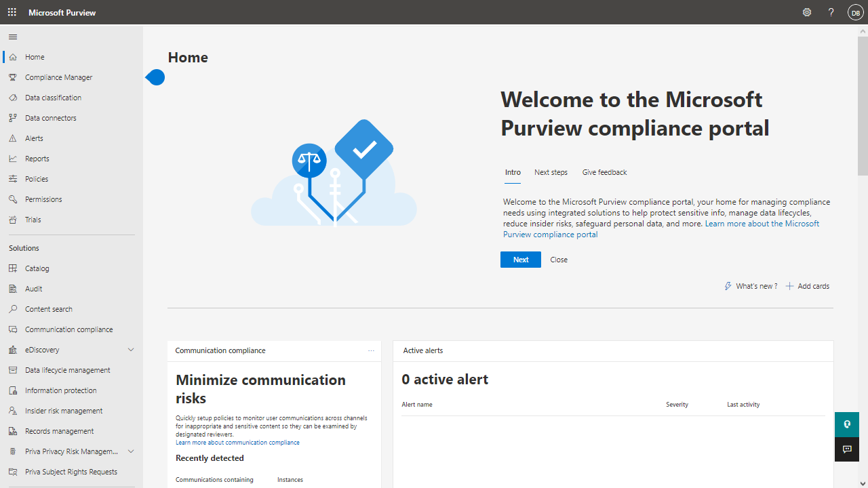868x488 pixels.
Task: Click the Content search magnifier icon
Action: click(x=13, y=309)
